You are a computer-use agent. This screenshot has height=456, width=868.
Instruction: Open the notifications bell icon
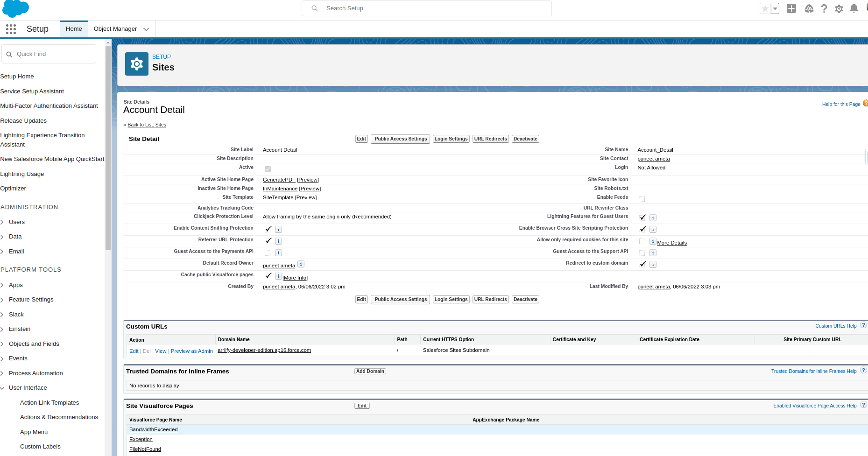pyautogui.click(x=854, y=8)
